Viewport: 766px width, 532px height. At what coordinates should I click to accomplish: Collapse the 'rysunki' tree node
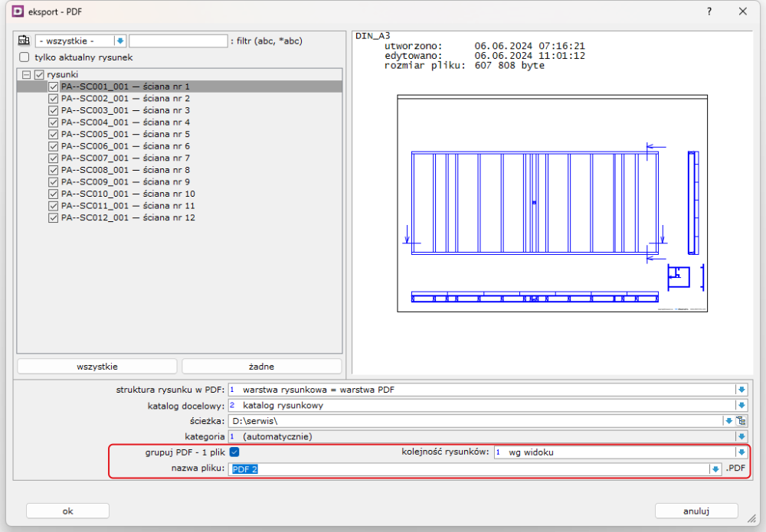tap(26, 75)
